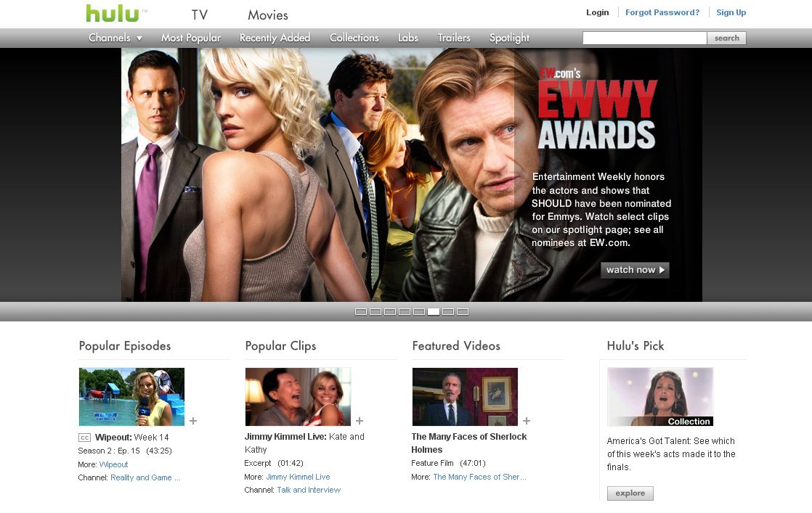812x513 pixels.
Task: Open America's Got Talent collection thumbnail
Action: coord(660,397)
